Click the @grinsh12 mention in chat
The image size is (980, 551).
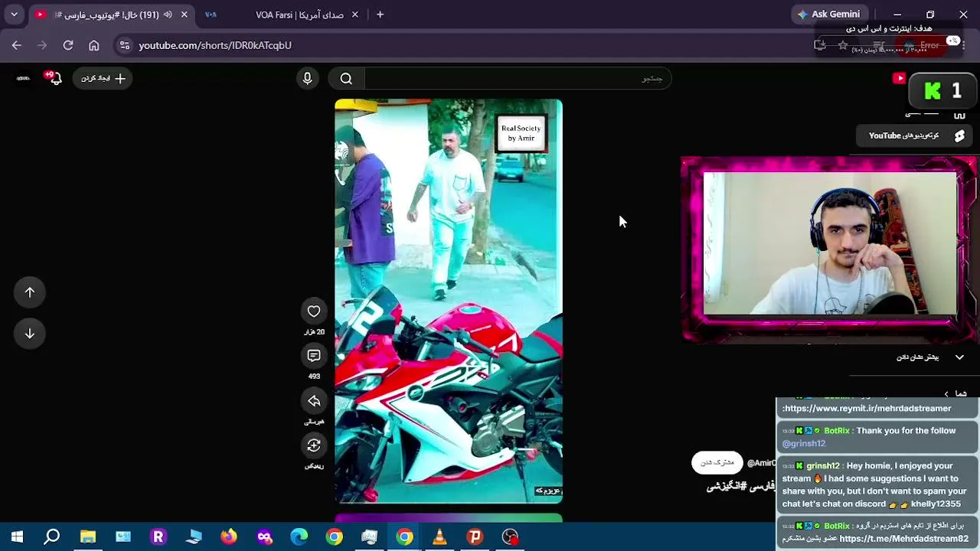(x=804, y=443)
